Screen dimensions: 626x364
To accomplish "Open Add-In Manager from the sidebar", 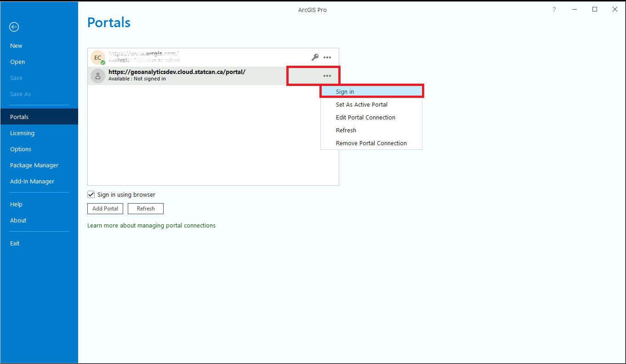I will point(39,182).
